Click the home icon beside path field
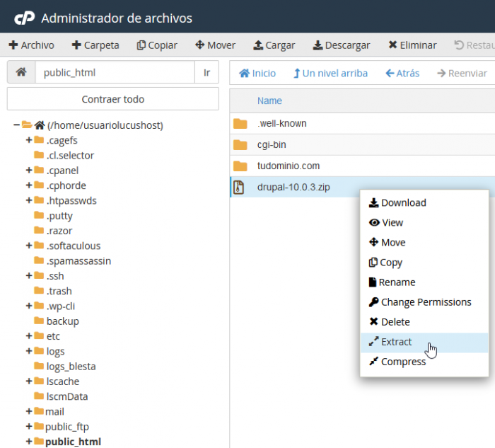Viewport: 495px width, 448px height. click(21, 72)
